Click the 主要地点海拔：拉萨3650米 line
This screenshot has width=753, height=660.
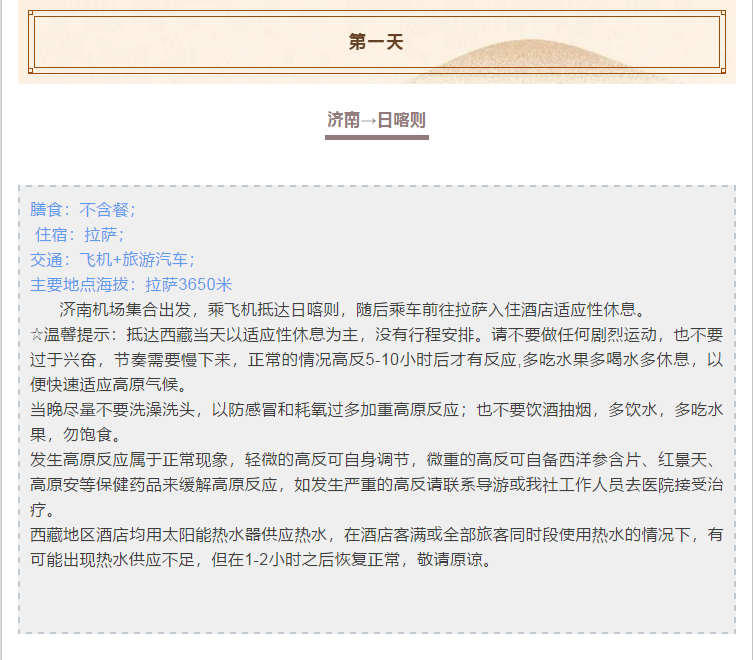pyautogui.click(x=131, y=285)
